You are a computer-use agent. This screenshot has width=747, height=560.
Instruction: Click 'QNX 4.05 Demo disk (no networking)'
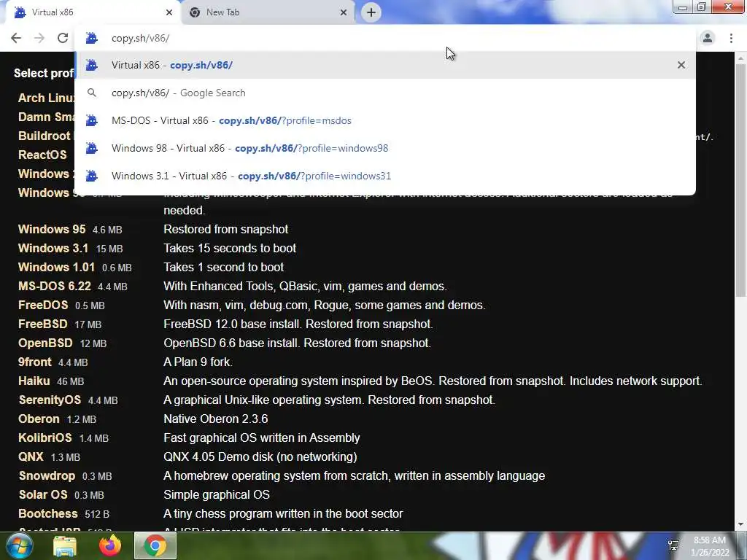coord(260,456)
